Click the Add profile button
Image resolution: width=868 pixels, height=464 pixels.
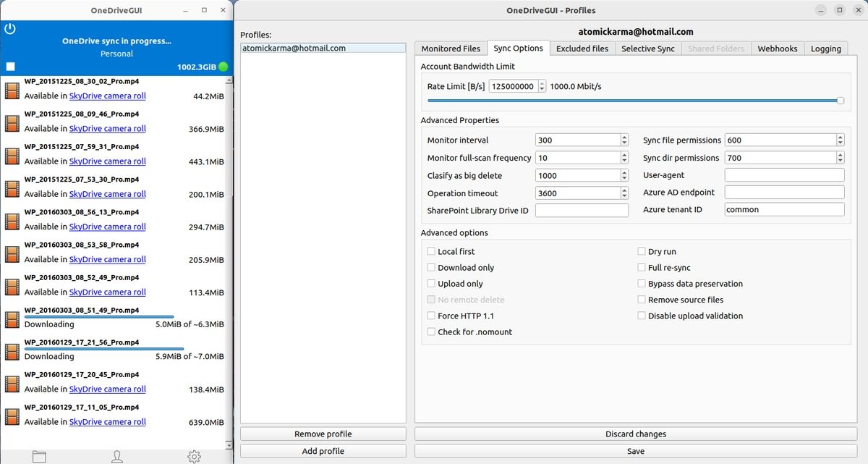click(x=323, y=451)
